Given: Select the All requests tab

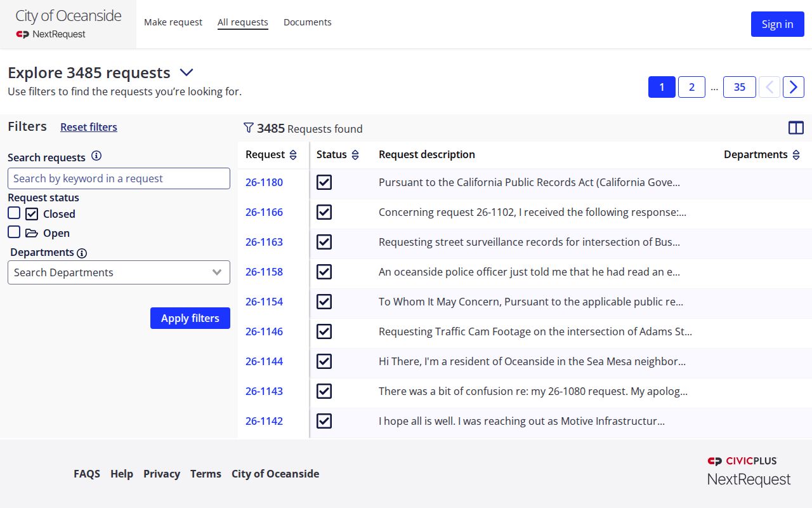Looking at the screenshot, I should (x=243, y=22).
